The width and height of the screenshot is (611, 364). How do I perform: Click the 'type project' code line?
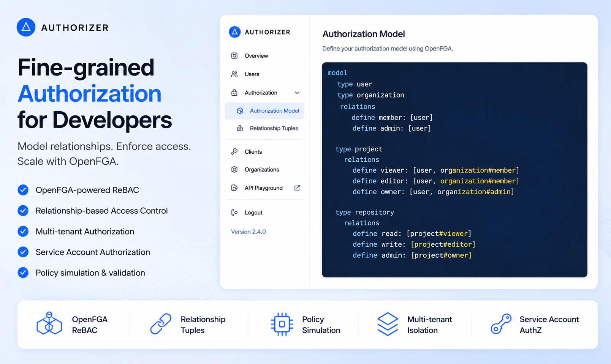(x=359, y=149)
